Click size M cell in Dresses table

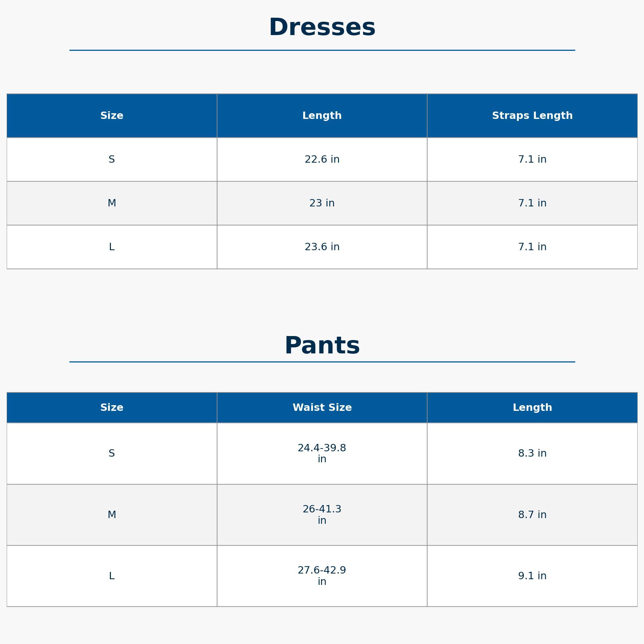click(112, 203)
